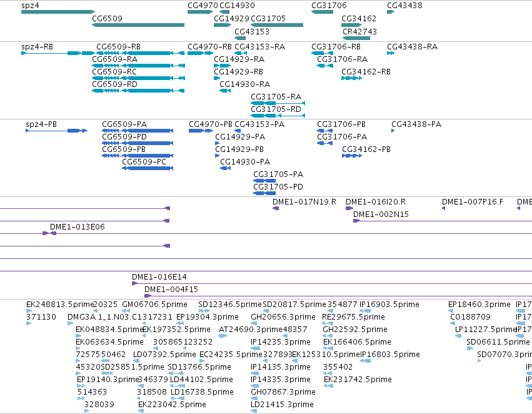The height and width of the screenshot is (414, 532).
Task: Click protein CG31705-PA
Action: [264, 181]
